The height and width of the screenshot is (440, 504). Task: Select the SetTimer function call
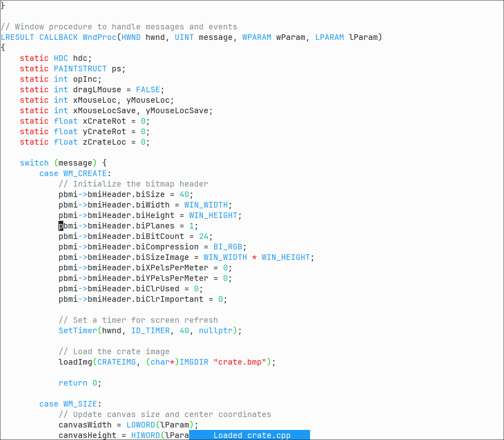point(77,331)
